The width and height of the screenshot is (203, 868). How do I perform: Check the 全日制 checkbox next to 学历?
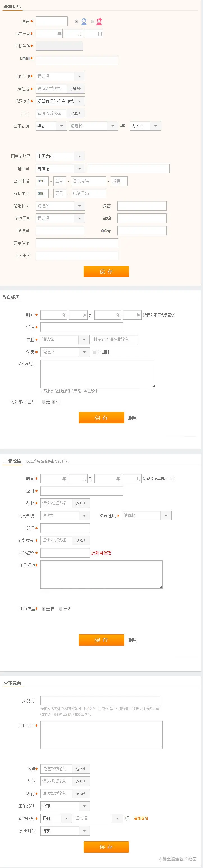94,352
